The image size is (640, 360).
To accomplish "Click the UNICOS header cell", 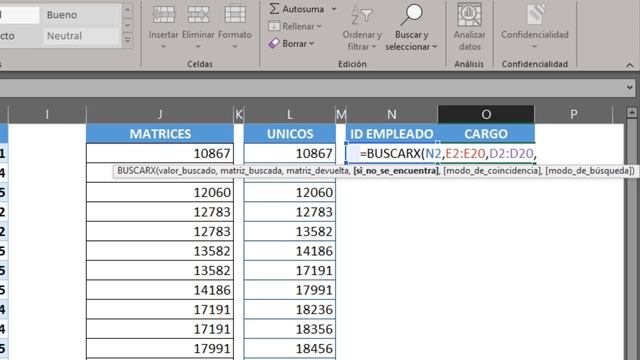I will (290, 133).
